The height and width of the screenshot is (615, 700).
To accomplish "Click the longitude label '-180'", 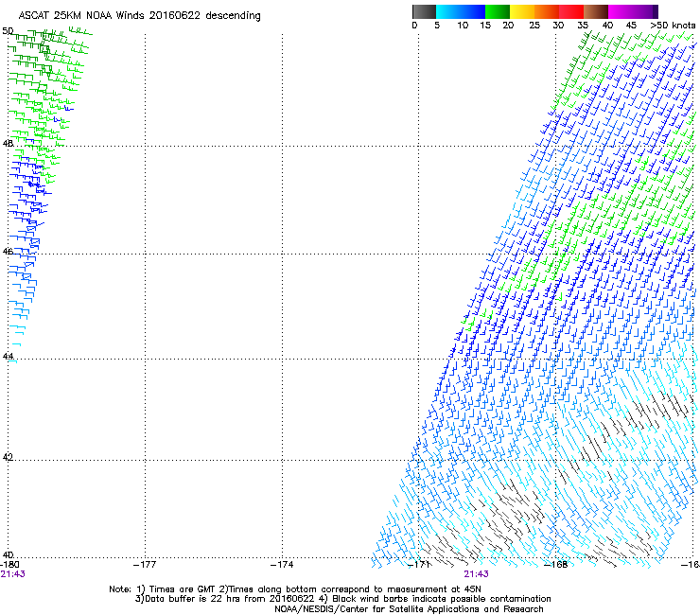I will [9, 565].
